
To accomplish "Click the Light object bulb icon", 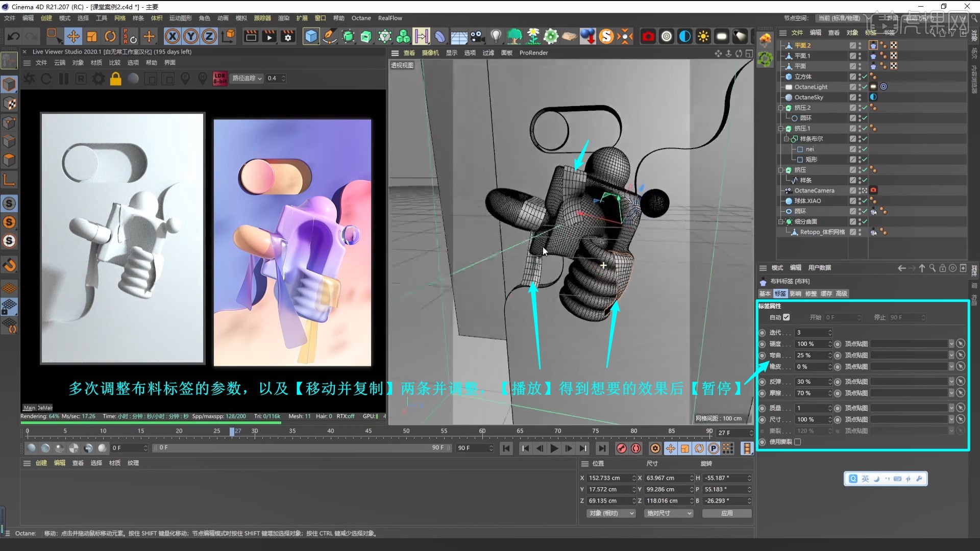I will pyautogui.click(x=496, y=36).
